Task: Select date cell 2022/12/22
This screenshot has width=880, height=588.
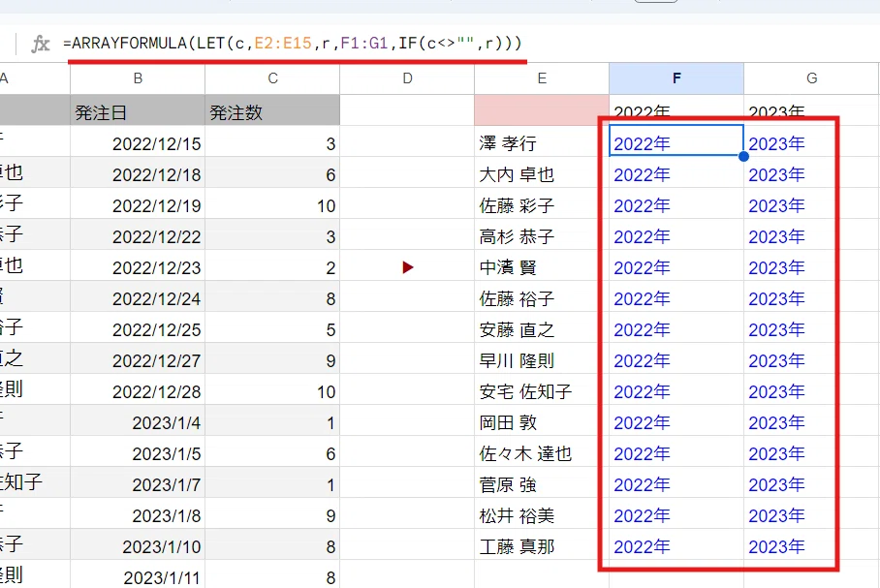Action: coord(138,234)
